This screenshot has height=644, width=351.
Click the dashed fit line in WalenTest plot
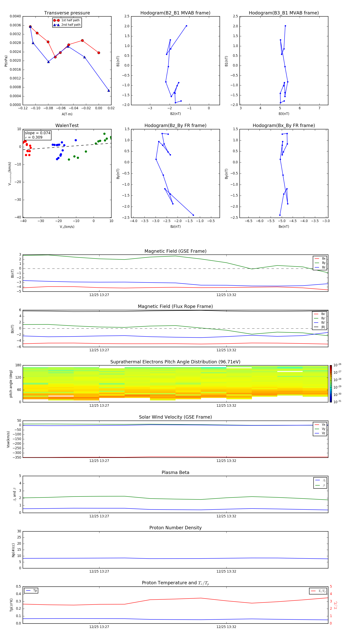[x=67, y=147]
